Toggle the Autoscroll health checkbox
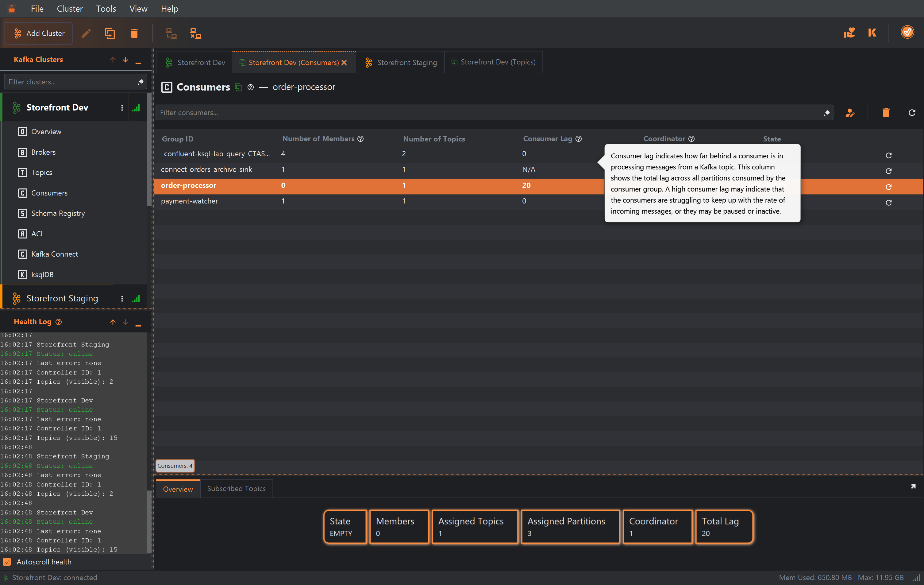The image size is (924, 585). [7, 562]
